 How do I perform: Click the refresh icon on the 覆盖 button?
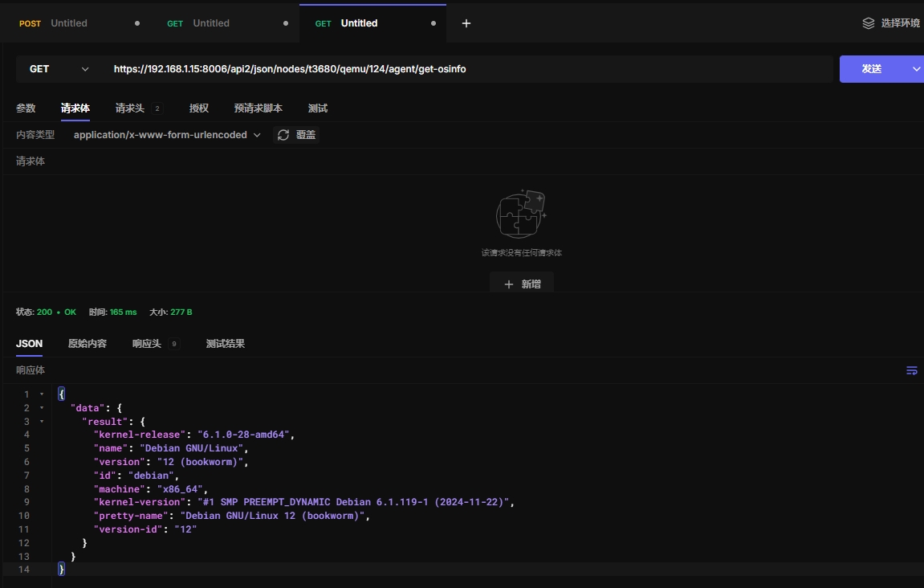coord(283,135)
